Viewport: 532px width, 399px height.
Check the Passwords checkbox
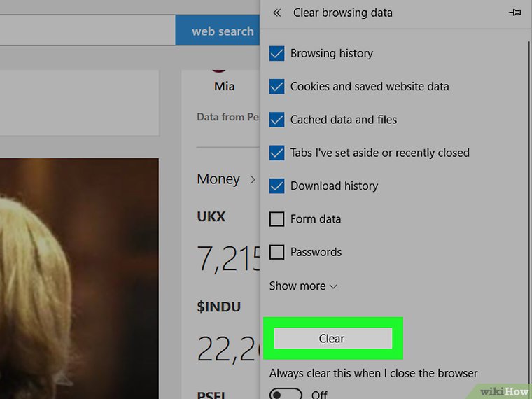(277, 252)
